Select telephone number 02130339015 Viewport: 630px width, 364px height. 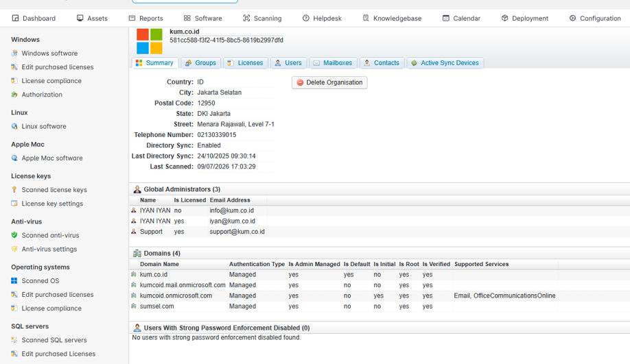[x=217, y=135]
